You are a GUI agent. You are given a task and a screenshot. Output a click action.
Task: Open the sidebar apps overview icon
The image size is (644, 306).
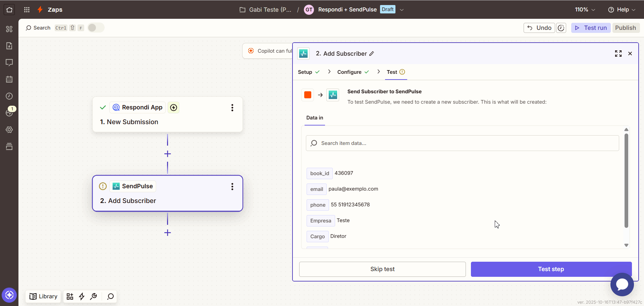point(9,29)
